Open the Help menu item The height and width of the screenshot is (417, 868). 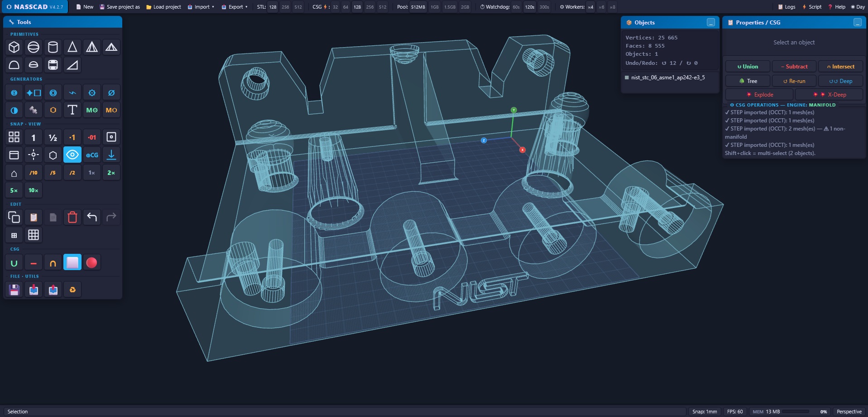[837, 7]
